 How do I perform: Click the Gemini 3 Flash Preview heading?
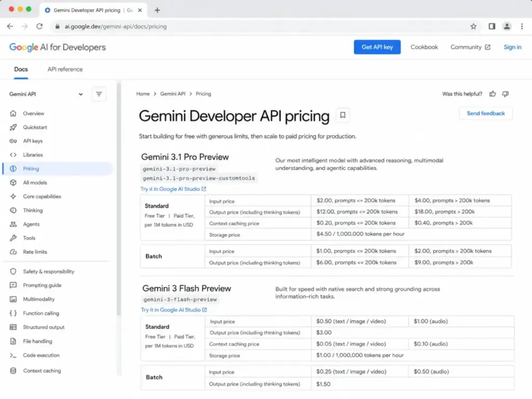187,288
